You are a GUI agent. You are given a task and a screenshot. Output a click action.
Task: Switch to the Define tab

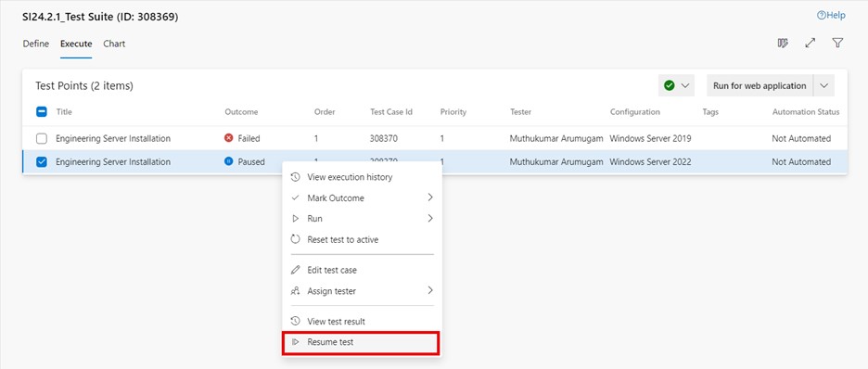[x=35, y=44]
